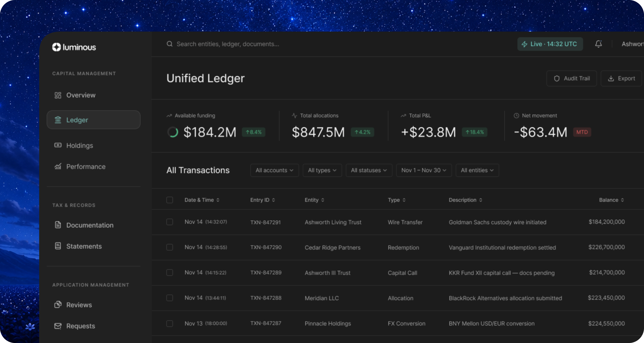The image size is (644, 343).
Task: Click Goldman Sachs custody wire initiated
Action: click(497, 222)
